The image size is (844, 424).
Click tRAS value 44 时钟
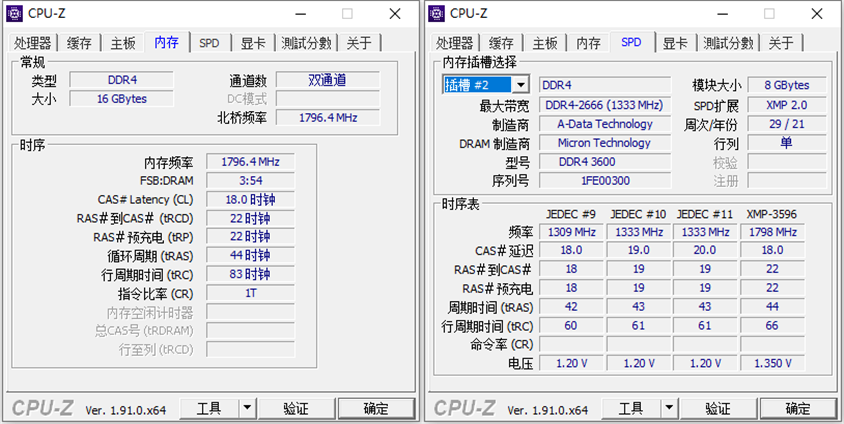(x=250, y=256)
